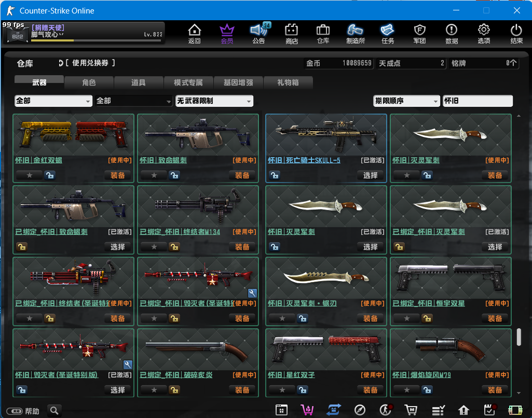Click 选择 on 怀旧|毁灭者(圣诞特别版)
Viewport: 532px width, 418px height.
[x=118, y=390]
